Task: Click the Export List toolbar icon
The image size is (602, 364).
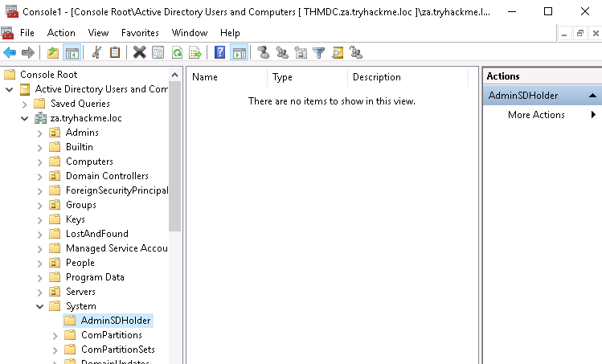Action: (x=195, y=52)
